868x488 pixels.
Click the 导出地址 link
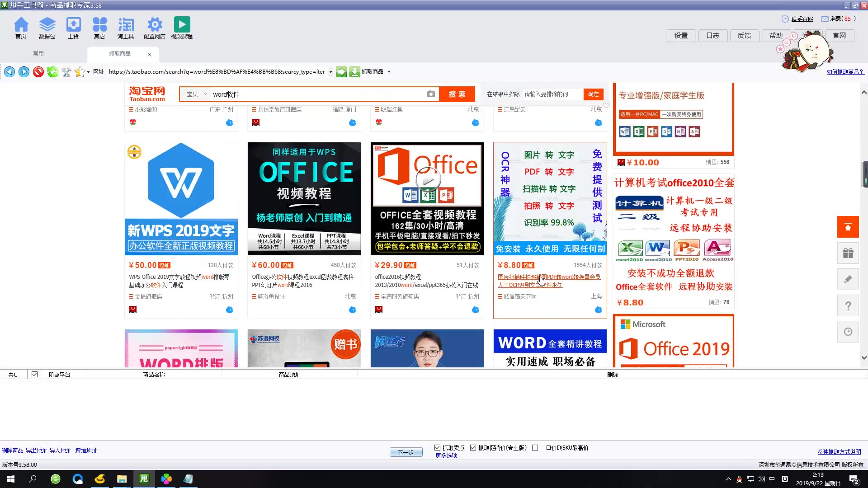(36, 450)
